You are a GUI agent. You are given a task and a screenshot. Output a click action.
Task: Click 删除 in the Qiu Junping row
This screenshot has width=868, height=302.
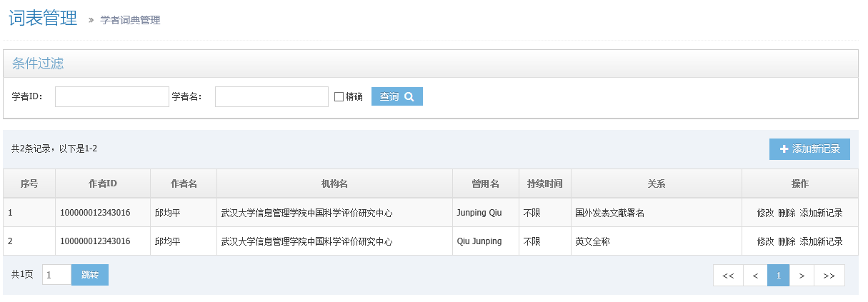[x=787, y=241]
